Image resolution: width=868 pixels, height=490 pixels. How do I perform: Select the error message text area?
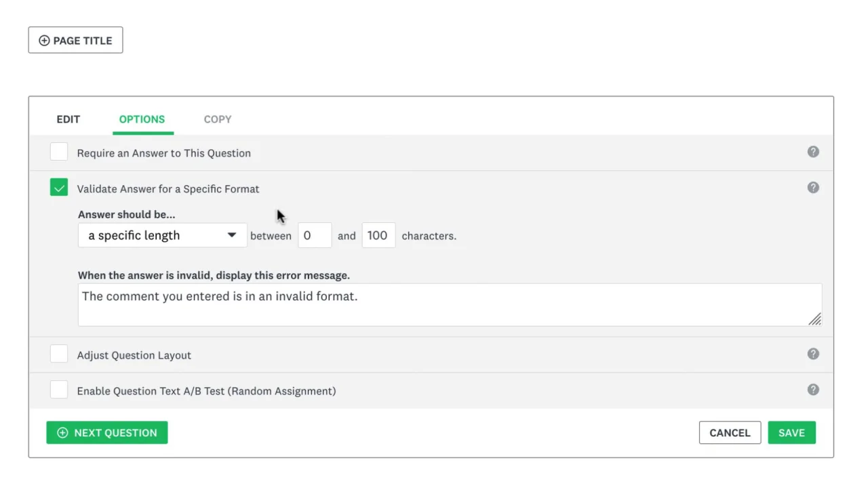point(450,304)
